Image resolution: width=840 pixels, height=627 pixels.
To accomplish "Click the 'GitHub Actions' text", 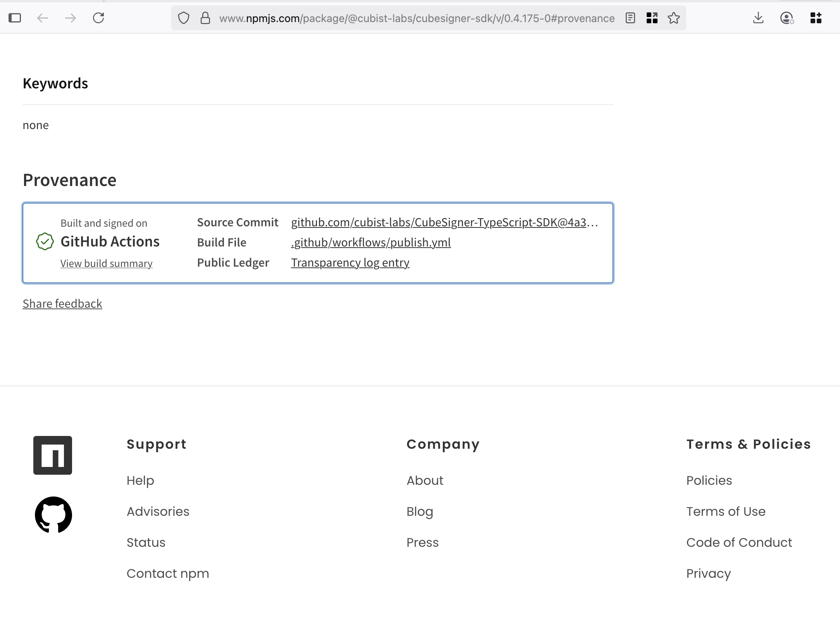I will point(110,241).
